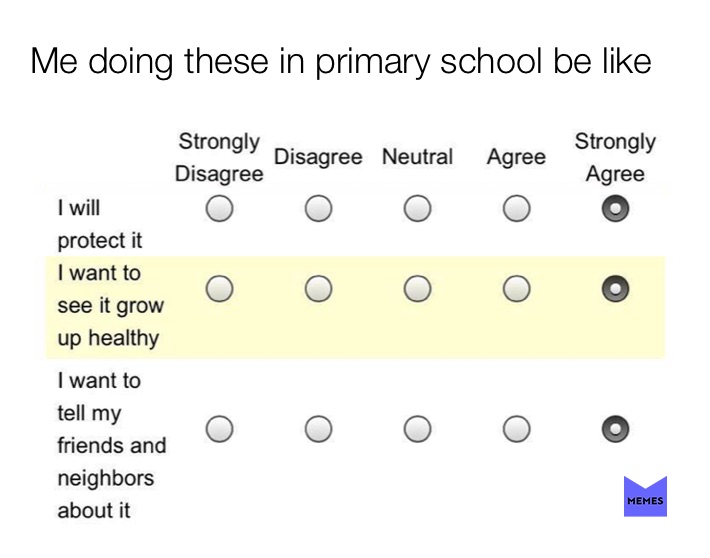
Task: Mark Disagree for 'tell my friends' row
Action: pyautogui.click(x=318, y=428)
